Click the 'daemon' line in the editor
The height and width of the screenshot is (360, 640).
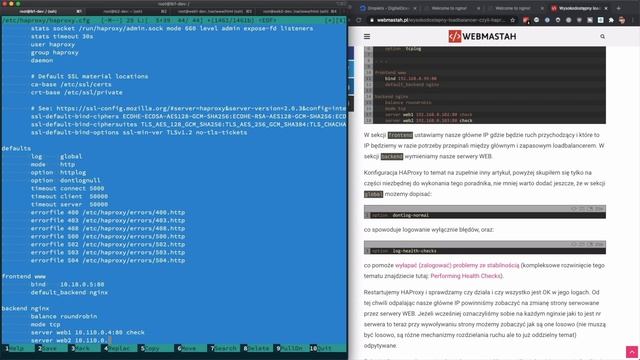42,60
